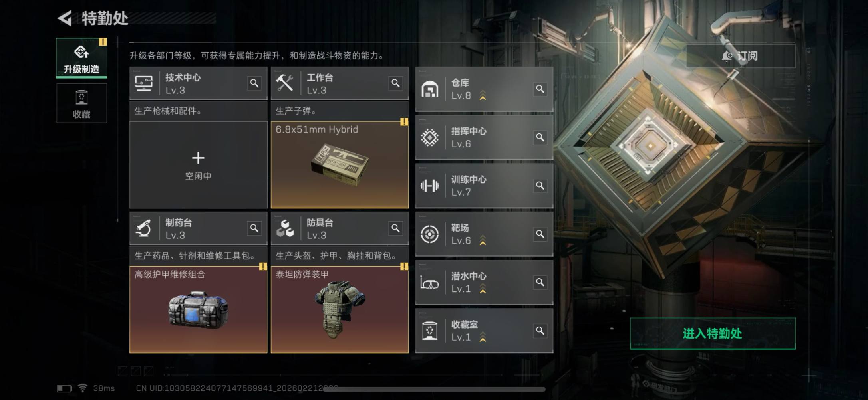Open magnifier for 制药台 details
868x400 pixels.
pos(254,228)
